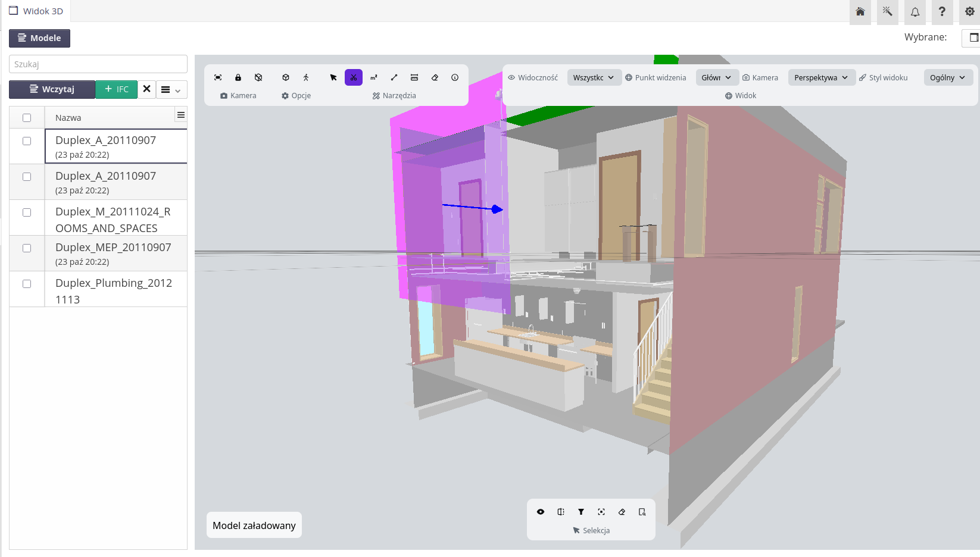Viewport: 980px width, 557px height.
Task: Activate the scissors section-cut tool
Action: tap(354, 77)
